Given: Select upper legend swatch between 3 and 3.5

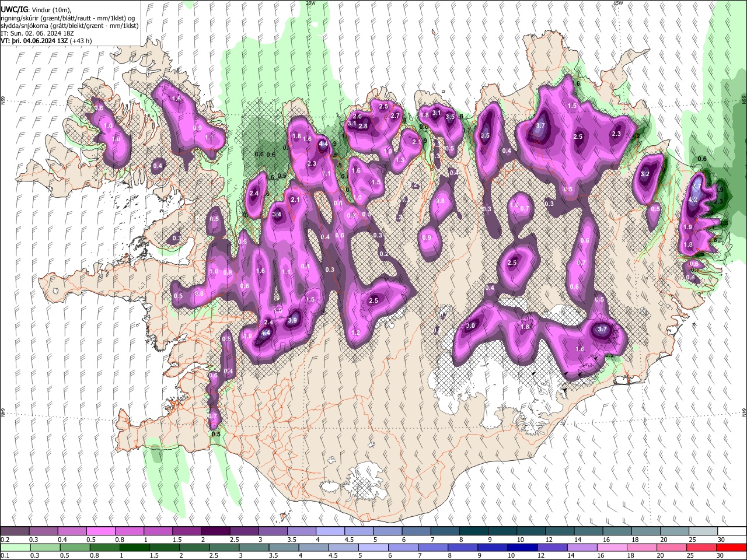Looking at the screenshot, I should pyautogui.click(x=273, y=531).
